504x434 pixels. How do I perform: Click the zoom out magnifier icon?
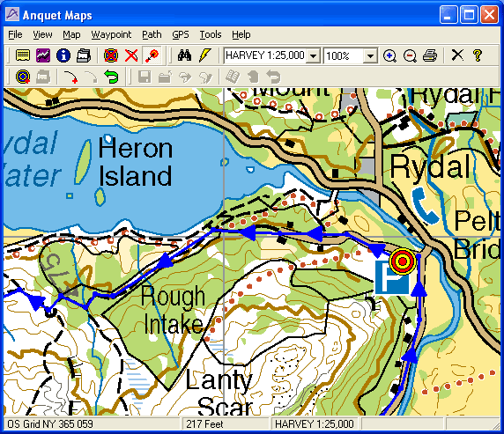tap(410, 55)
